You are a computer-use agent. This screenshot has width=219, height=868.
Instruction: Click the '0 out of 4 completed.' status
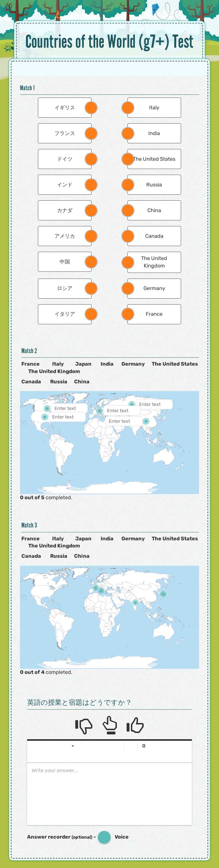point(46,672)
